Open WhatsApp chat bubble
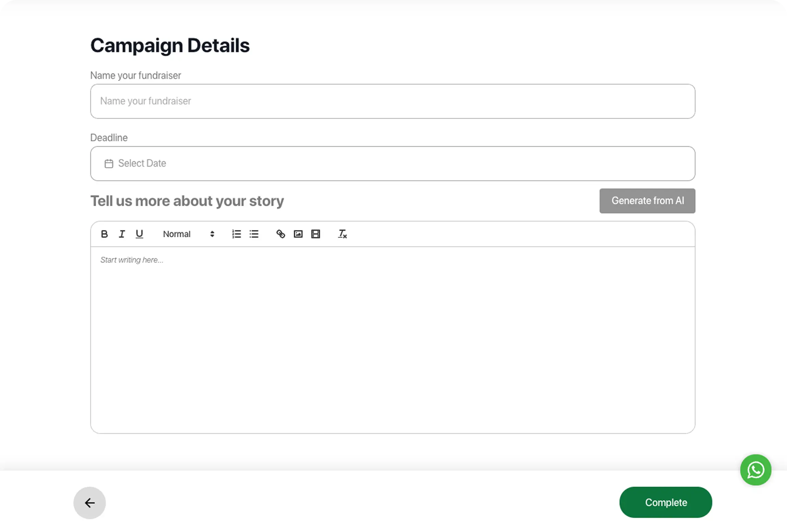787x532 pixels. coord(755,470)
